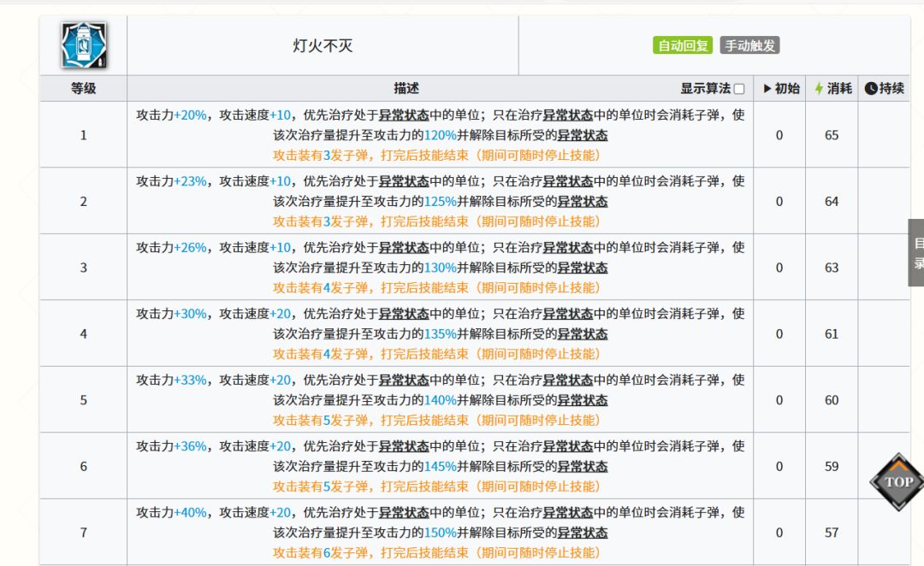
Task: Click the +23% attack value in level 2
Action: [190, 181]
